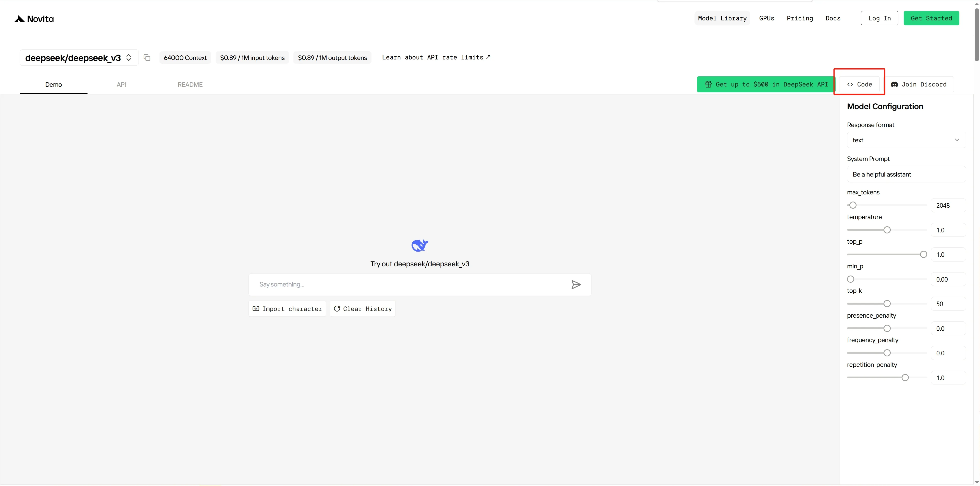Click the DeepSeek whale logo
This screenshot has height=486, width=980.
(420, 246)
